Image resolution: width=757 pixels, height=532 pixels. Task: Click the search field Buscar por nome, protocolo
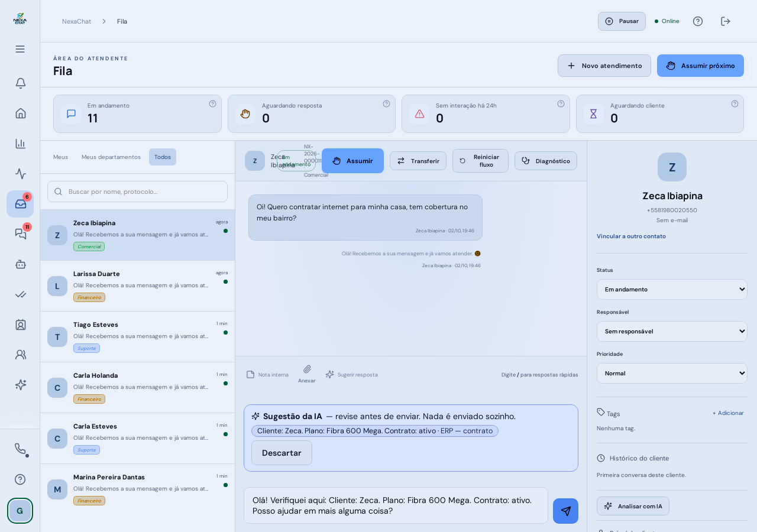pyautogui.click(x=137, y=192)
